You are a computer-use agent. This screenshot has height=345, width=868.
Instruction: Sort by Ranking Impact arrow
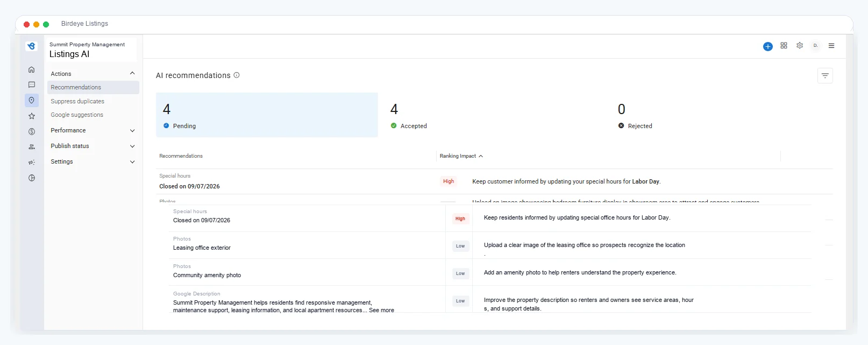[x=481, y=156]
